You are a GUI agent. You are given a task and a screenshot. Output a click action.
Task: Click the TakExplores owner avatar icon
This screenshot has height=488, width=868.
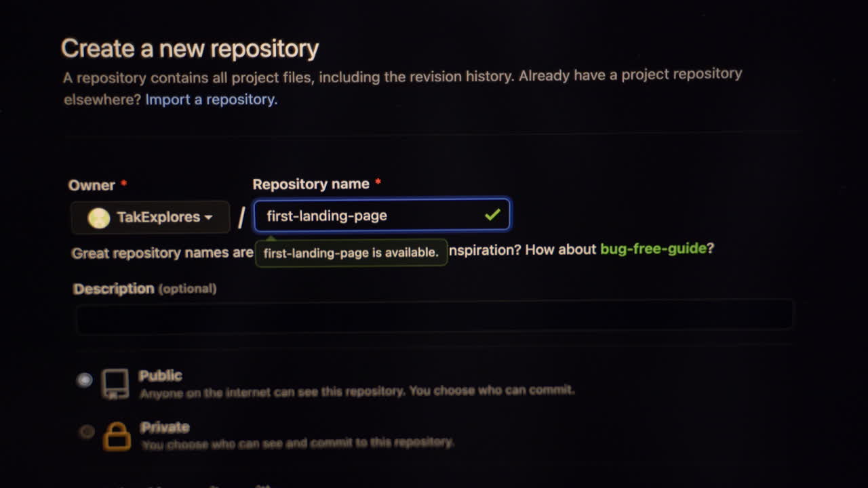point(98,217)
